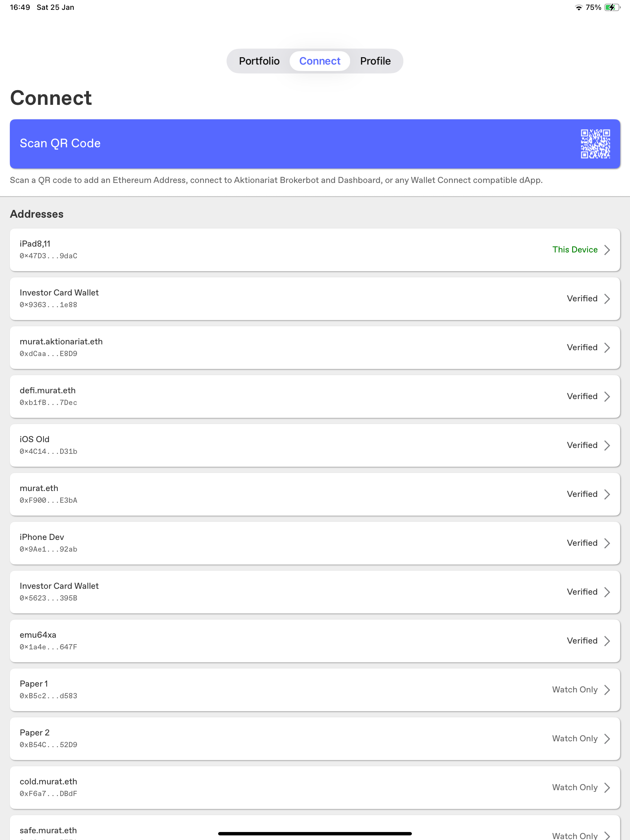Switch to the Portfolio tab
This screenshot has height=840, width=630.
259,61
